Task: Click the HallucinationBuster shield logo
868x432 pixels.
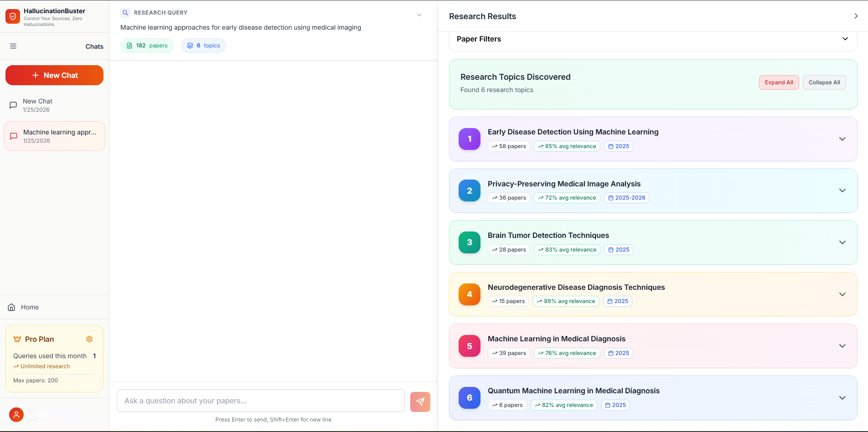Action: [x=12, y=16]
